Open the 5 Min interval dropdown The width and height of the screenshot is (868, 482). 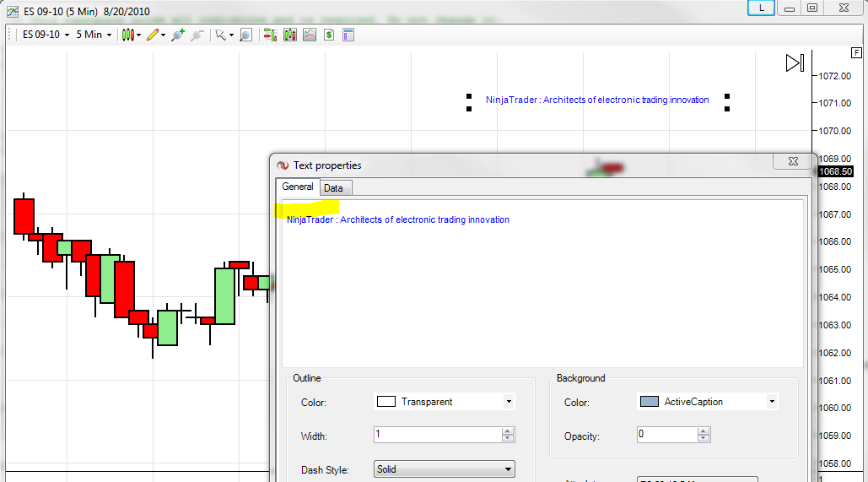point(94,35)
